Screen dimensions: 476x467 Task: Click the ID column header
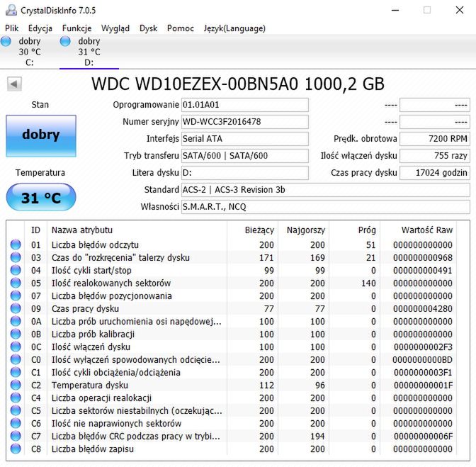tap(35, 230)
